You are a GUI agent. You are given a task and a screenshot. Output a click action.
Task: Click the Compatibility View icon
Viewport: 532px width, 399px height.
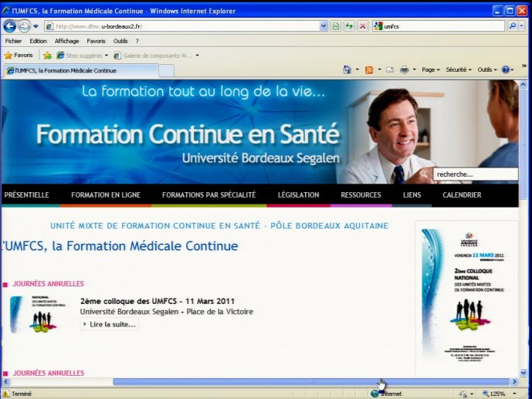point(336,26)
